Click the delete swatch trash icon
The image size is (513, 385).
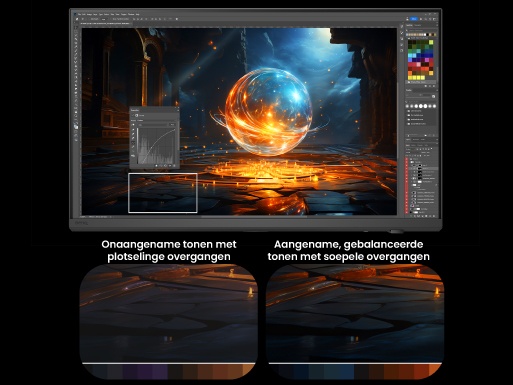[x=434, y=86]
